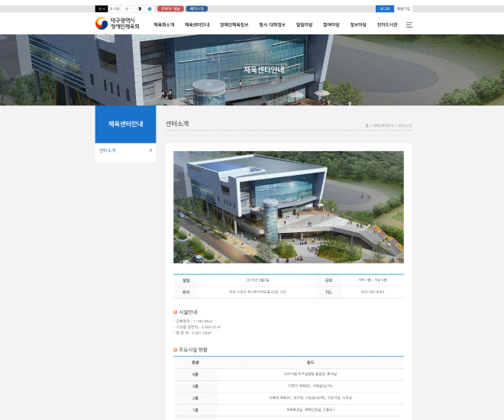Open the 체육회소개 menu
This screenshot has width=504, height=420.
click(163, 24)
